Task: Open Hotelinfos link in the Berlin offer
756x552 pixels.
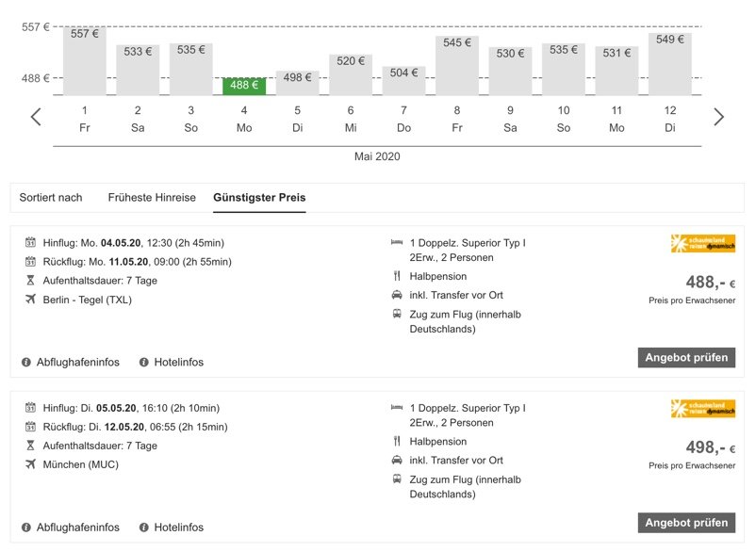Action: pos(178,362)
